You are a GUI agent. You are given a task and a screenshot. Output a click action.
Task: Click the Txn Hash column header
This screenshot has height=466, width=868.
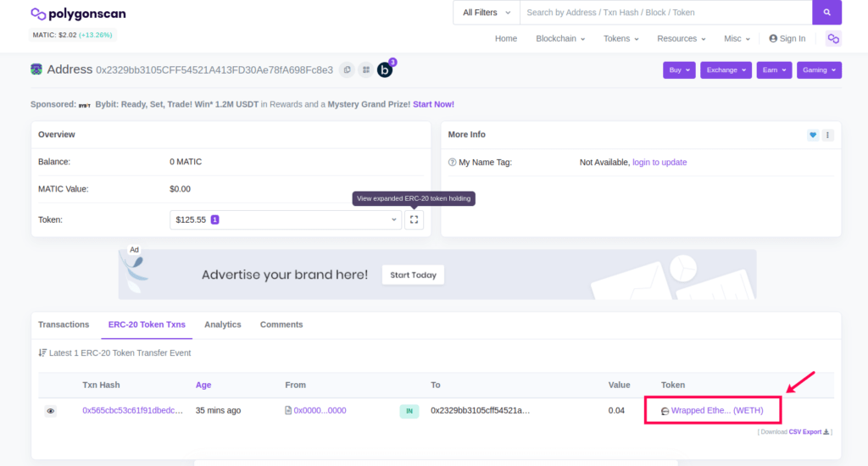[101, 385]
